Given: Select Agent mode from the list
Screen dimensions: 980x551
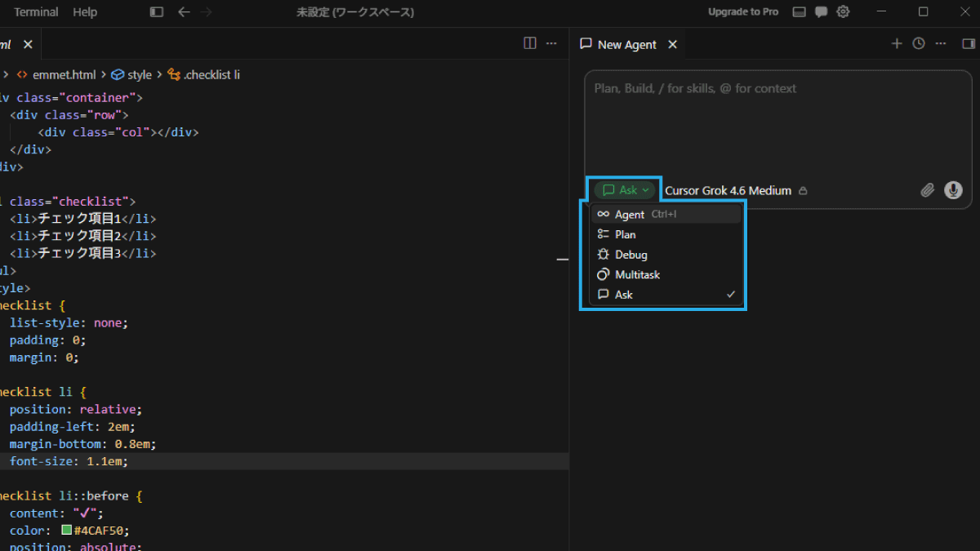Looking at the screenshot, I should (666, 215).
